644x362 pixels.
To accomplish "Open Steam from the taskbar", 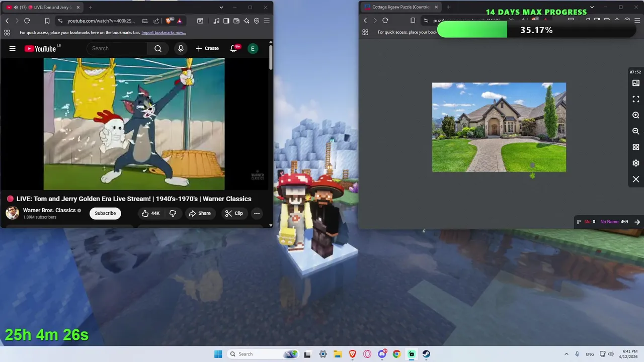I will (426, 354).
